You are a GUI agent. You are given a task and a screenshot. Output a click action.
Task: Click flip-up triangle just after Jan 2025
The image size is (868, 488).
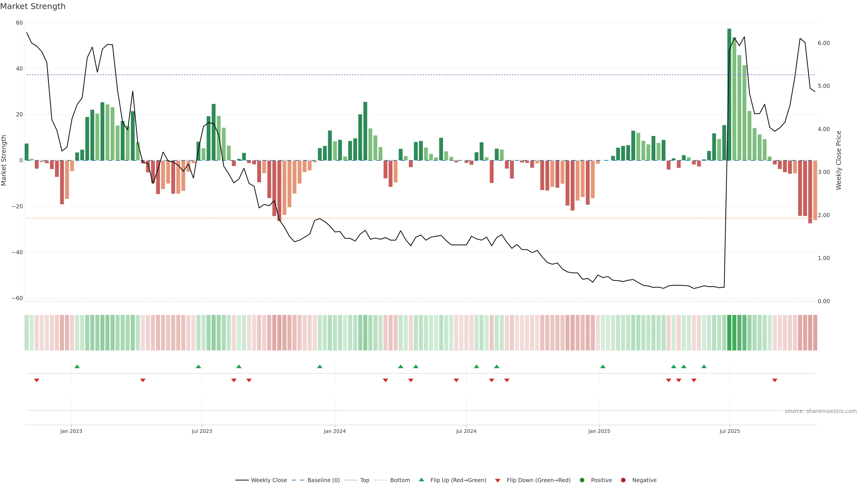point(603,366)
